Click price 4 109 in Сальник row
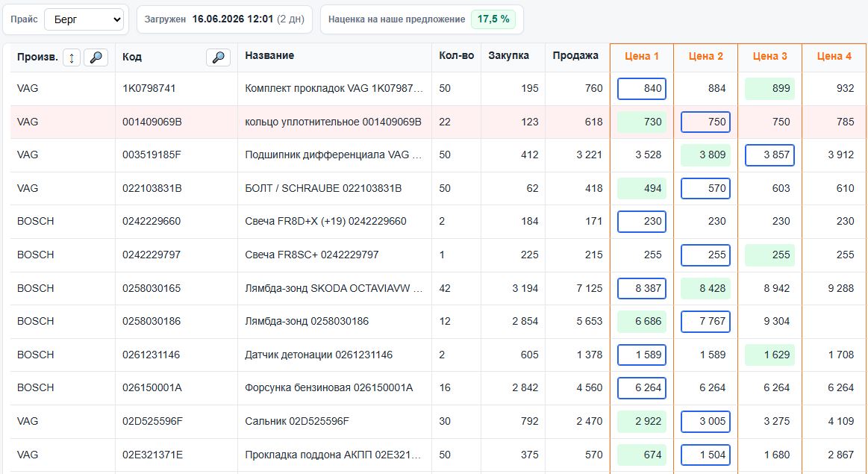Image resolution: width=868 pixels, height=474 pixels. [841, 422]
